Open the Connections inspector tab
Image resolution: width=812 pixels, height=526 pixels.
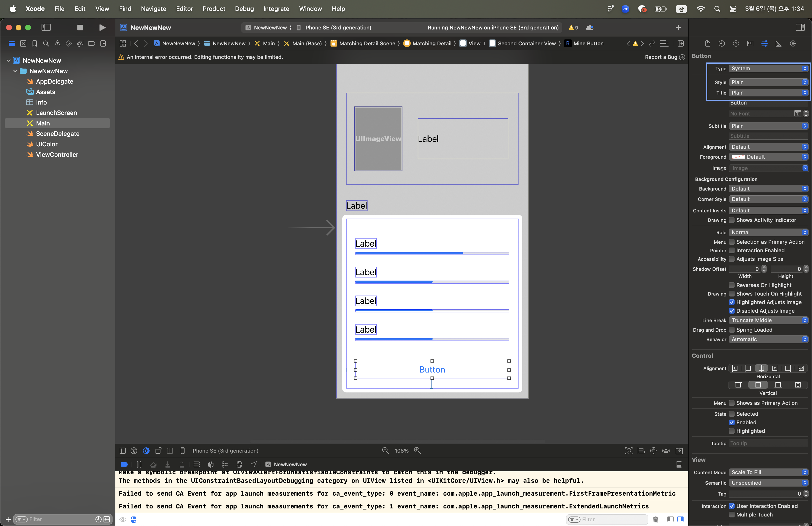point(793,43)
